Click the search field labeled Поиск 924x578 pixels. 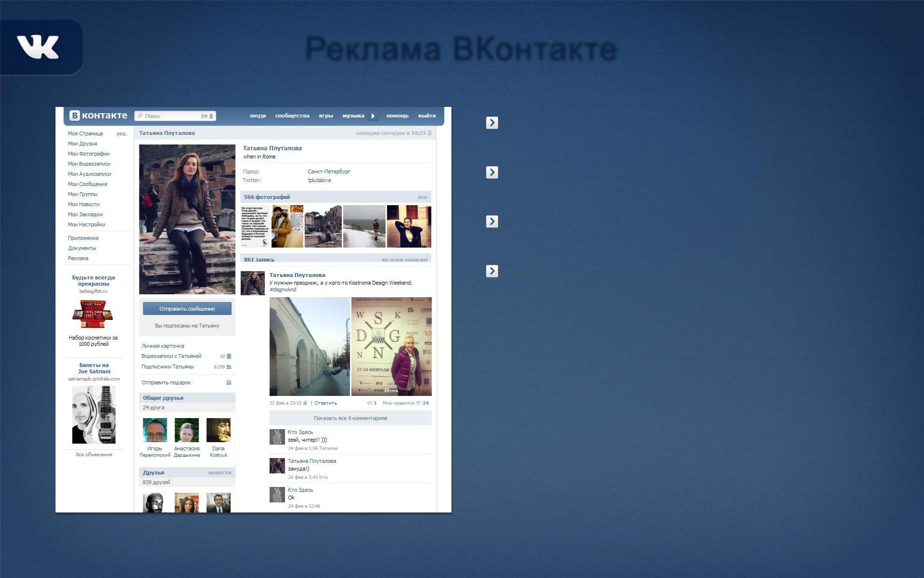coord(175,116)
